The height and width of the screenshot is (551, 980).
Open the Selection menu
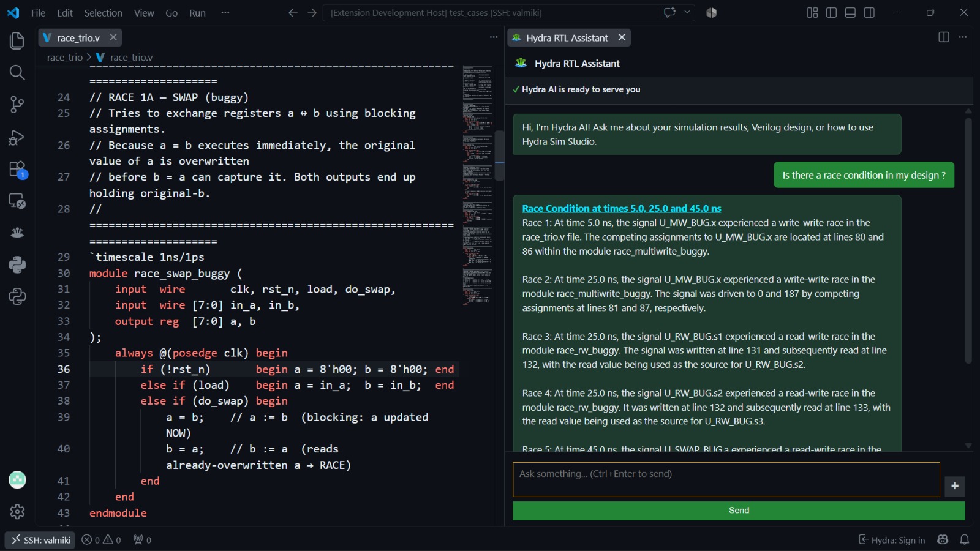(103, 13)
